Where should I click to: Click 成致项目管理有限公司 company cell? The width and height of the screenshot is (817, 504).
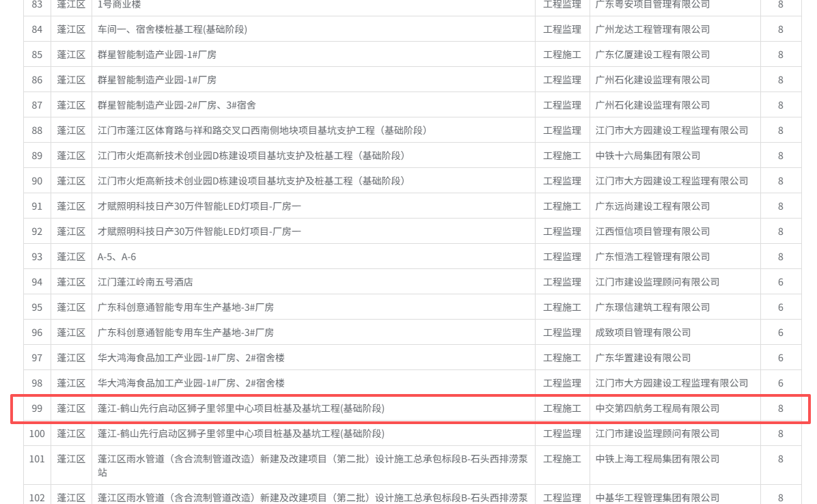(643, 333)
